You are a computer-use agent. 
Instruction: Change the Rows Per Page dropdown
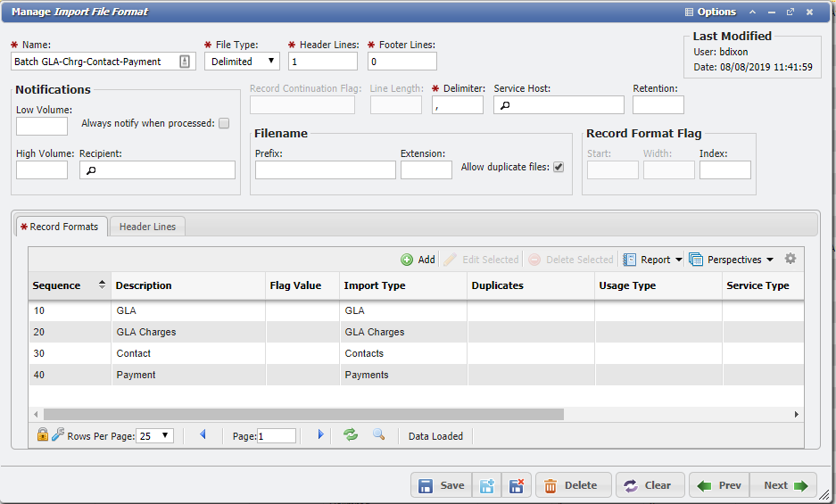coord(155,436)
